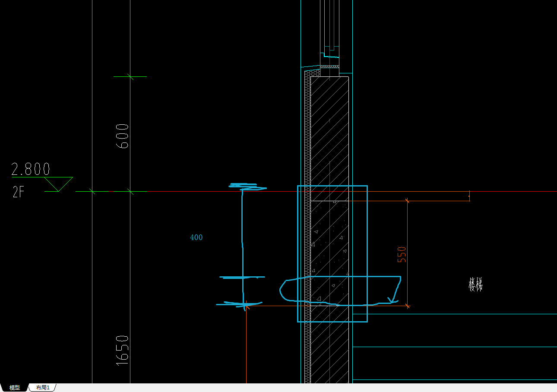
Task: Select the orange 550 dimension text
Action: pyautogui.click(x=402, y=255)
